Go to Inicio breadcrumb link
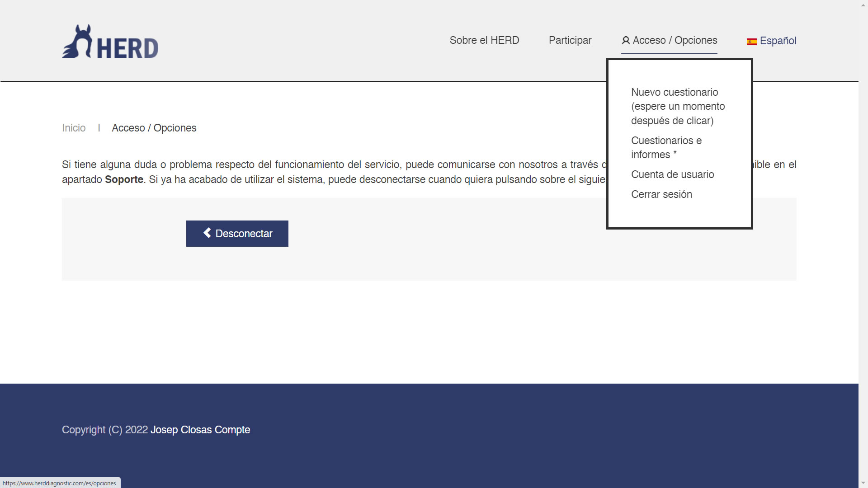868x488 pixels. pyautogui.click(x=74, y=128)
